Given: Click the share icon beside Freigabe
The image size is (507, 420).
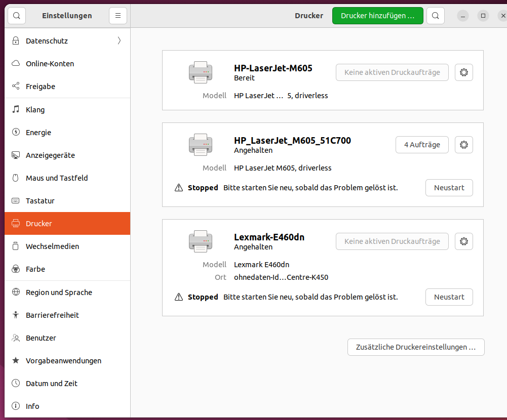Looking at the screenshot, I should 16,86.
